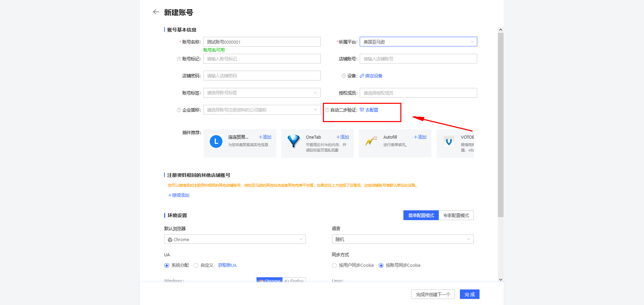Click help icon next to 企业简称

tap(179, 110)
